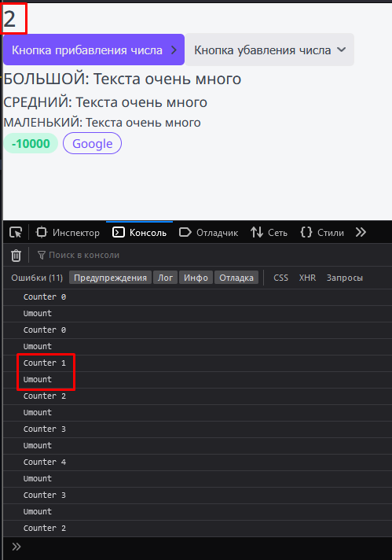Open Кнопка убавления числа dropdown arrow
This screenshot has width=392, height=560.
tap(342, 50)
